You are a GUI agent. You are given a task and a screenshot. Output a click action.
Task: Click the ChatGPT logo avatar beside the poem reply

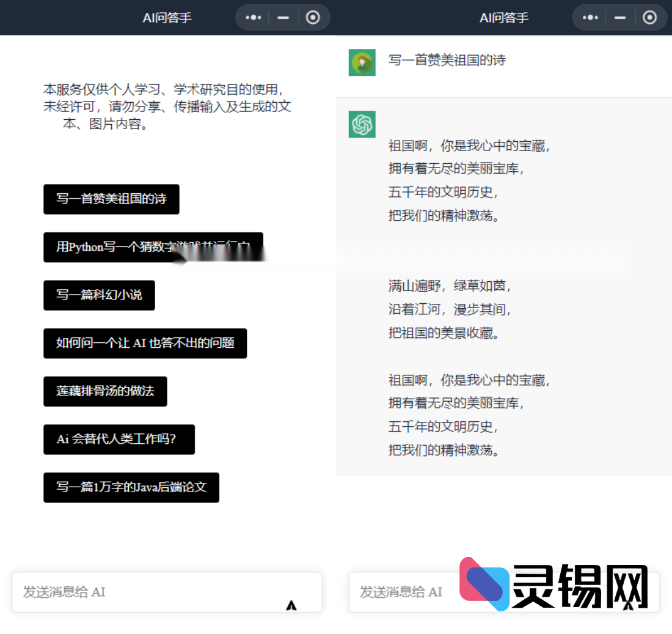point(362,124)
